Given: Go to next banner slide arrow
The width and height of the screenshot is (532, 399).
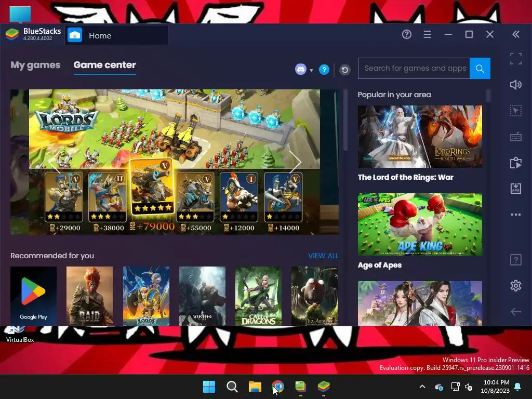Looking at the screenshot, I should point(295,162).
